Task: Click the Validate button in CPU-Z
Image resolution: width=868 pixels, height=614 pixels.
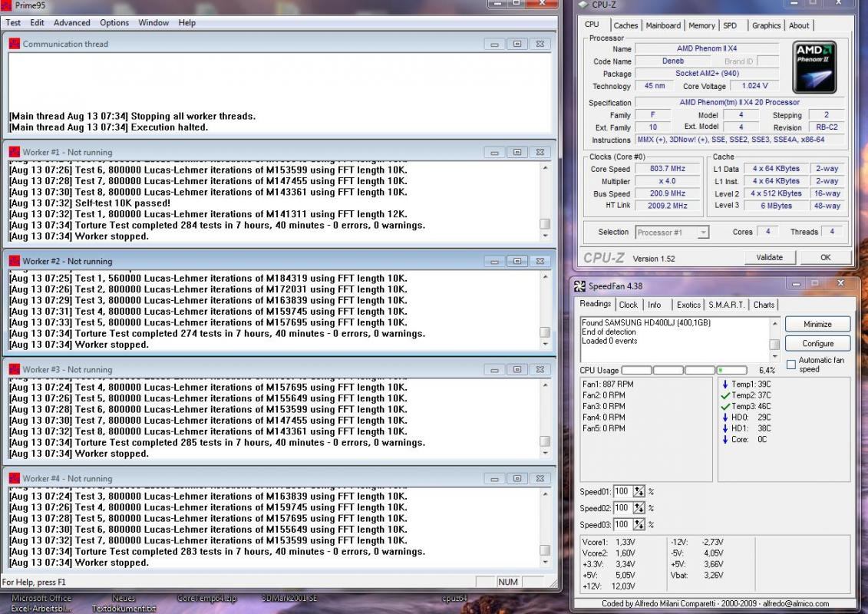Action: pos(770,257)
